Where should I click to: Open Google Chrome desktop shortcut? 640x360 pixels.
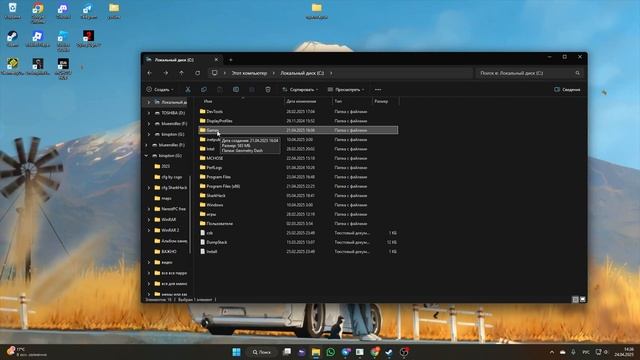[x=38, y=12]
